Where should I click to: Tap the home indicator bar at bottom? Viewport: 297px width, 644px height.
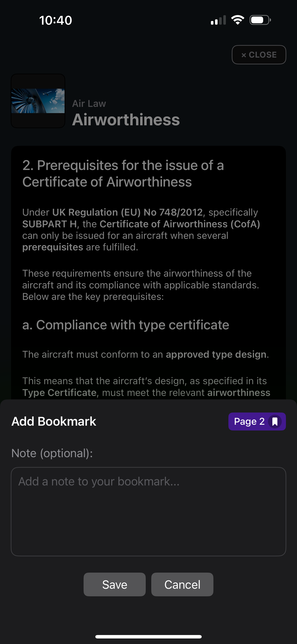pyautogui.click(x=148, y=636)
